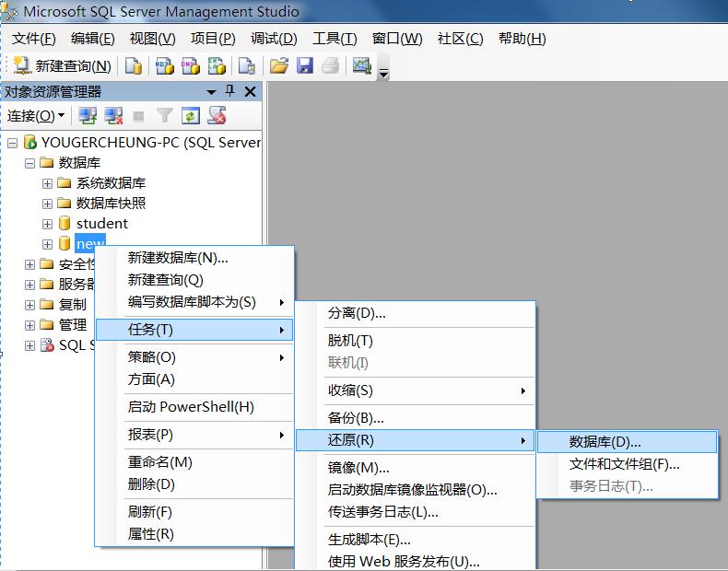
Task: Collapse the 数据库 folder node
Action: pyautogui.click(x=30, y=163)
